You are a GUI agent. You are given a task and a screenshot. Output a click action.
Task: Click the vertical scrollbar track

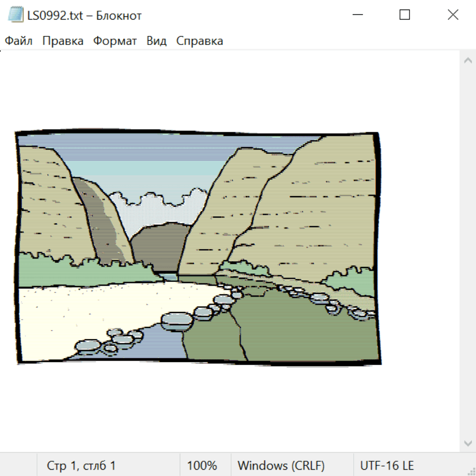pos(468,252)
